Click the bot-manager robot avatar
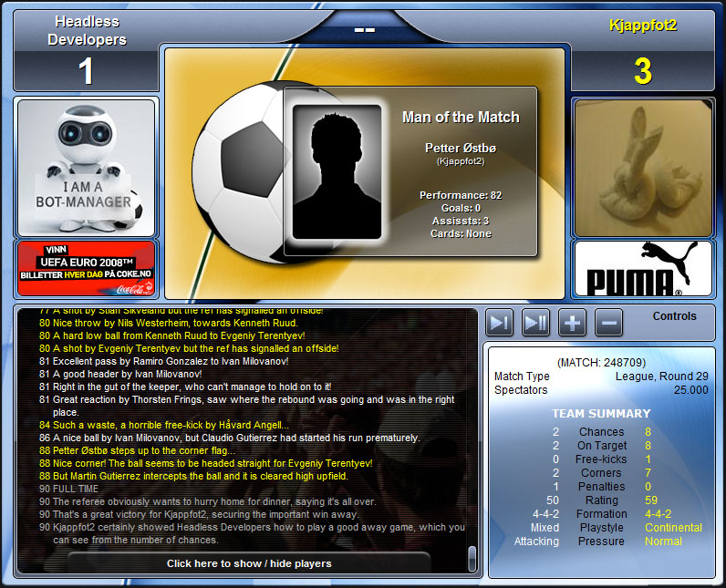This screenshot has width=726, height=588. pos(87,168)
